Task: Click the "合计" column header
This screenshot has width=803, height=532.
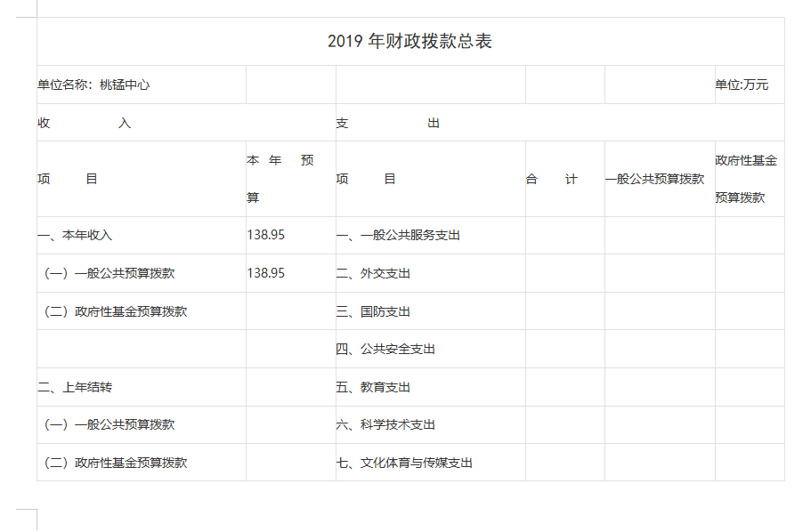Action: coord(552,179)
